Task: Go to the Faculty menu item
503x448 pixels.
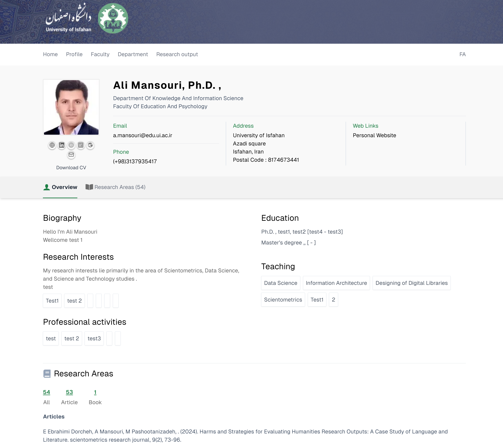Action: pyautogui.click(x=100, y=54)
